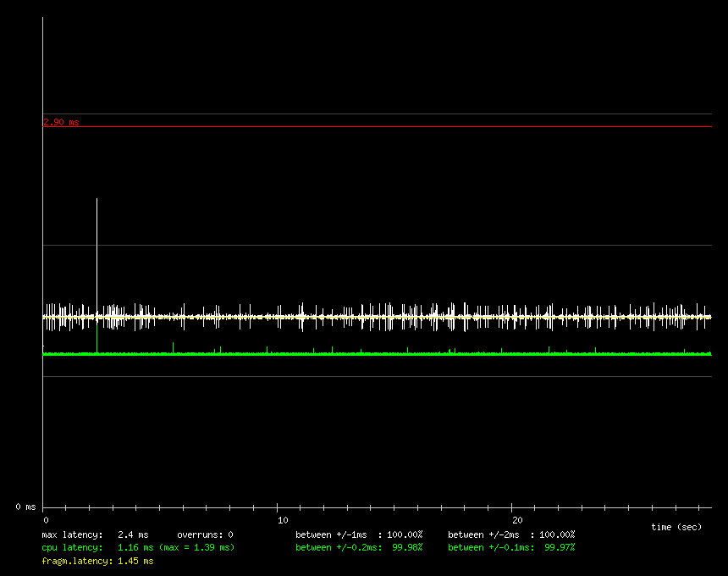Click the red 2.90 ms threshold label
The width and height of the screenshot is (728, 576).
click(61, 122)
